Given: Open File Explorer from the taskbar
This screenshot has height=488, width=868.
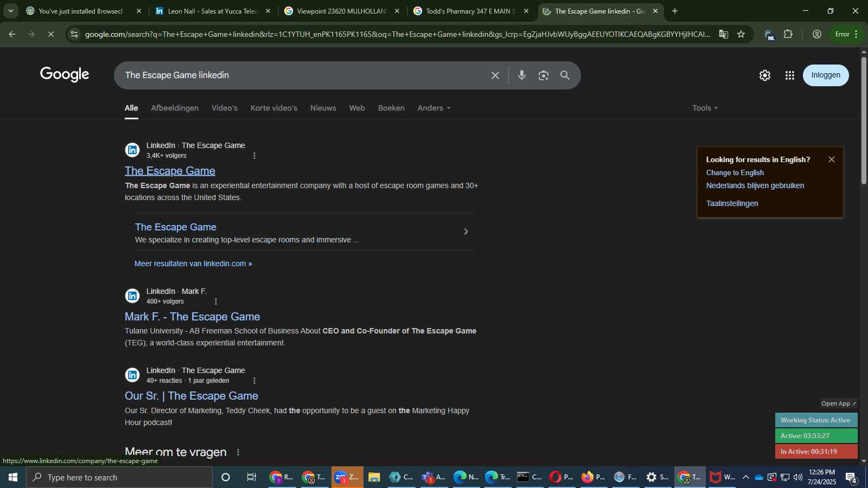Looking at the screenshot, I should (374, 477).
